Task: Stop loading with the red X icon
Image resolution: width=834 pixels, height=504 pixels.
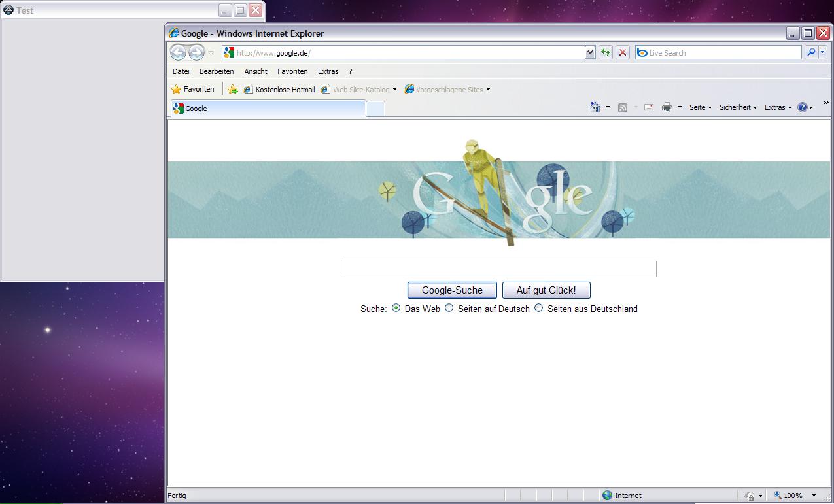Action: (623, 52)
